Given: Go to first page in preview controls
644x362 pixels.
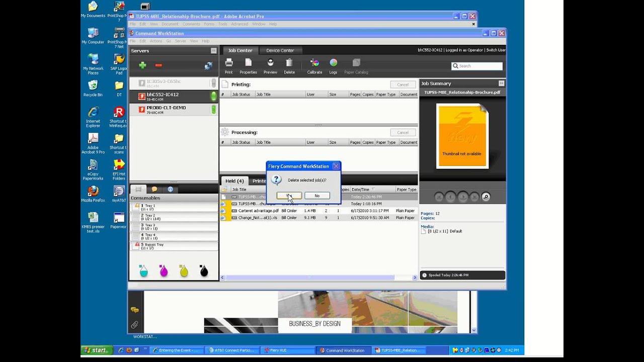Looking at the screenshot, I should click(439, 197).
